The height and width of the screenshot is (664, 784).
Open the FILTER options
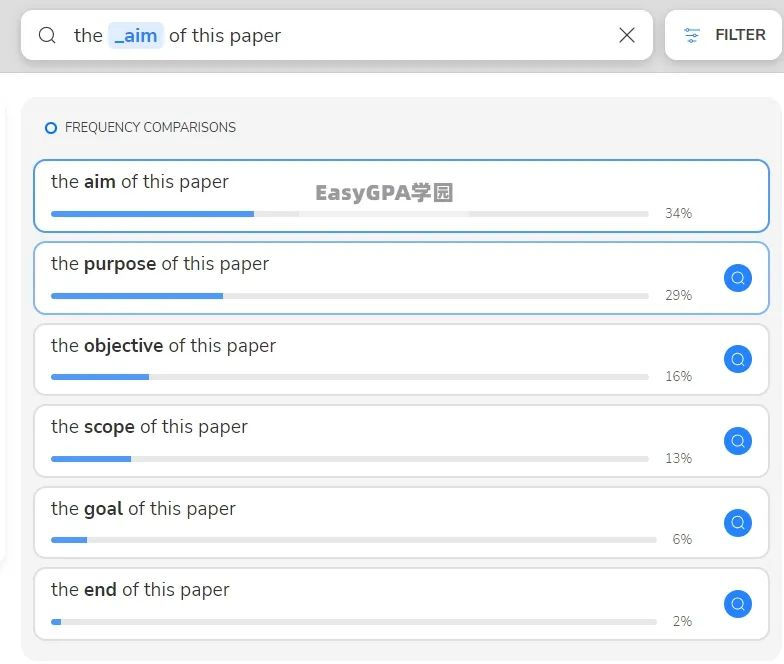point(724,36)
